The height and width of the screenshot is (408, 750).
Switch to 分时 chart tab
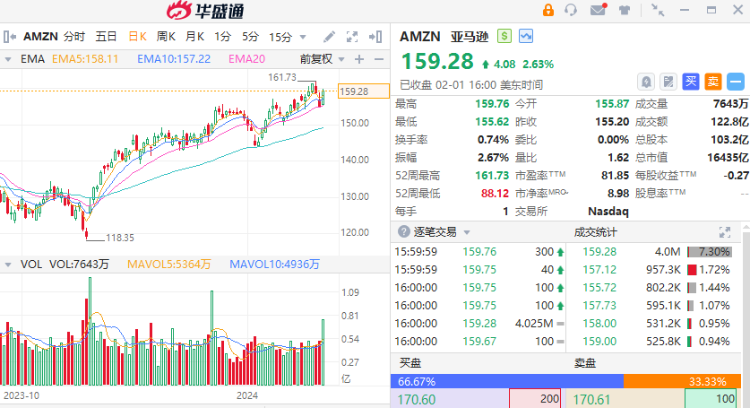point(74,36)
